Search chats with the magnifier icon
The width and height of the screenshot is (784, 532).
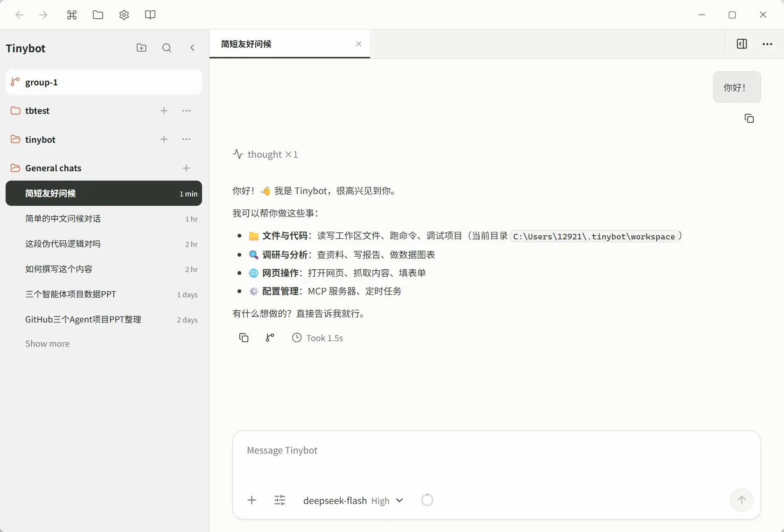[167, 48]
